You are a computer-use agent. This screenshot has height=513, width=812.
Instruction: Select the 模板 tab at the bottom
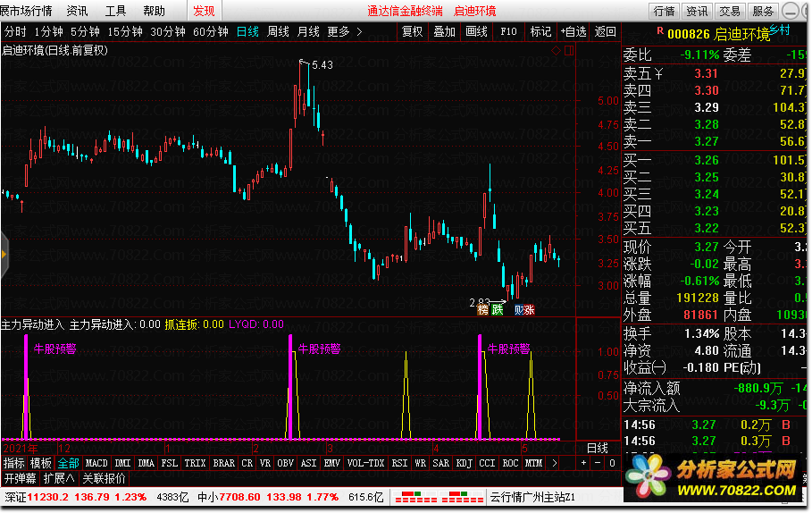pos(41,463)
